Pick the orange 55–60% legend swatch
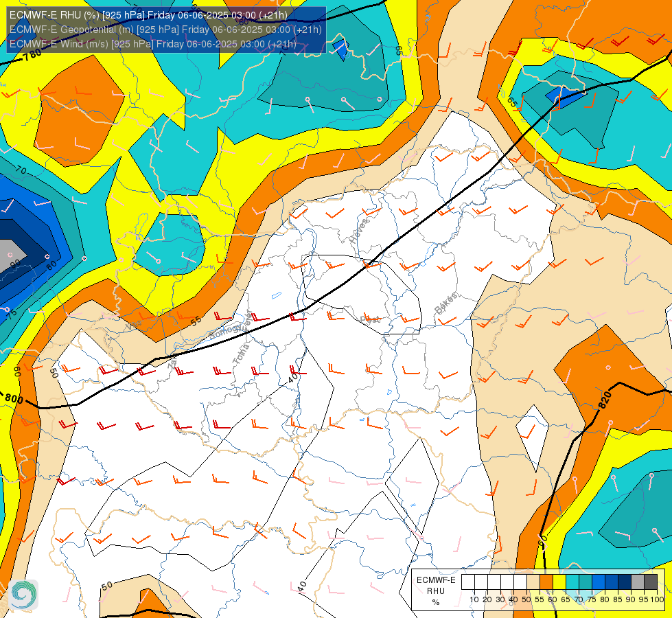This screenshot has height=618, width=672. point(546,582)
